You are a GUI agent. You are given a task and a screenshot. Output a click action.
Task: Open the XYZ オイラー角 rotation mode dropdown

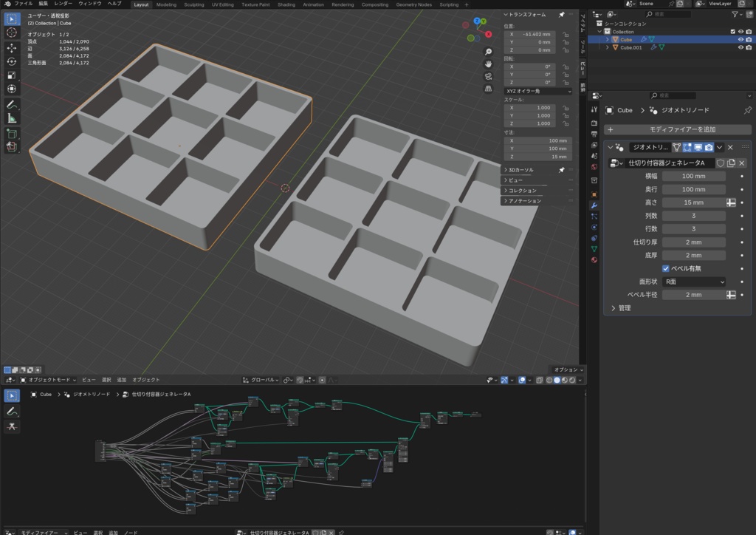(x=537, y=91)
